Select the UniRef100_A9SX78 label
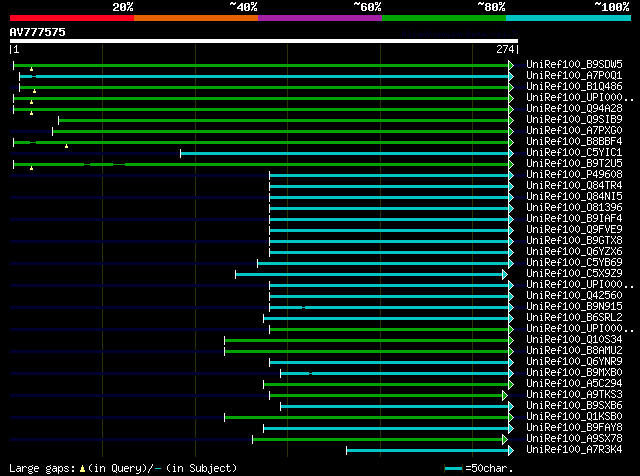The width and height of the screenshot is (640, 476). (574, 439)
